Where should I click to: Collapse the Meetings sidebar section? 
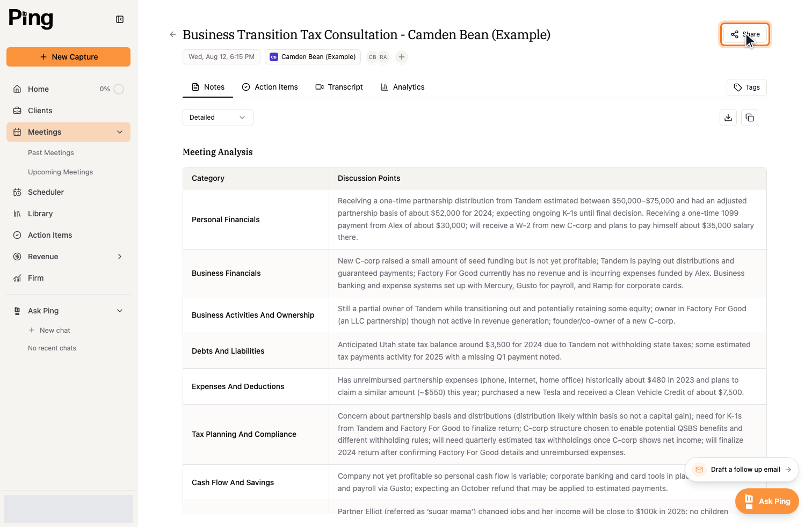point(120,132)
